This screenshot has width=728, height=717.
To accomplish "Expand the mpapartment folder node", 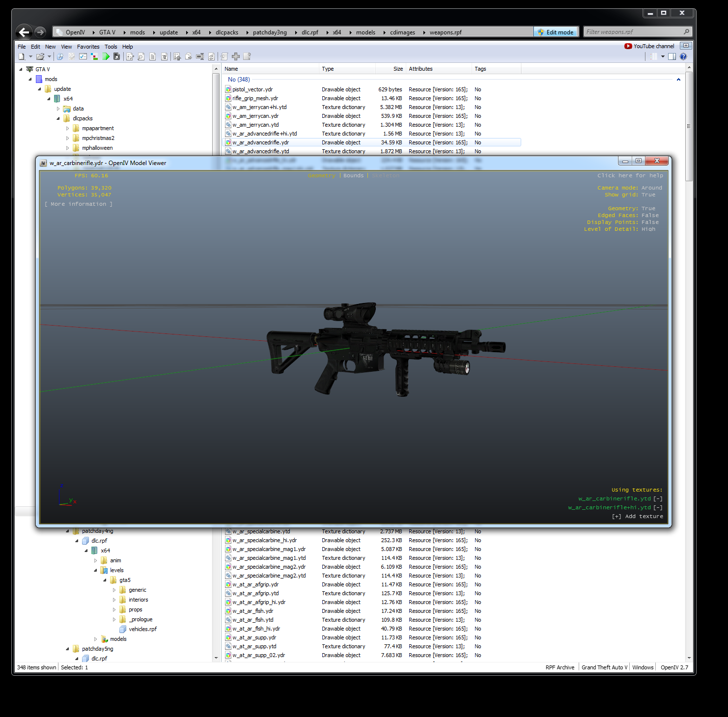I will pyautogui.click(x=67, y=128).
